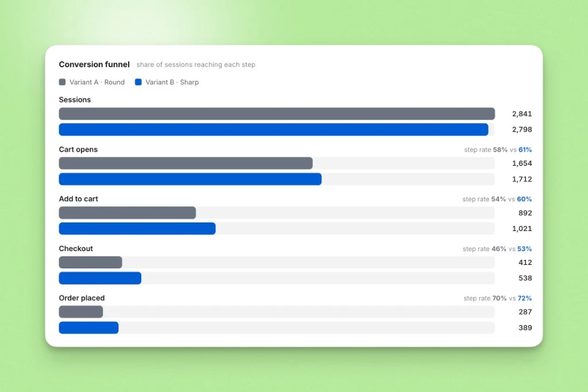Click the Sessions step label
The image size is (588, 392).
pos(75,99)
